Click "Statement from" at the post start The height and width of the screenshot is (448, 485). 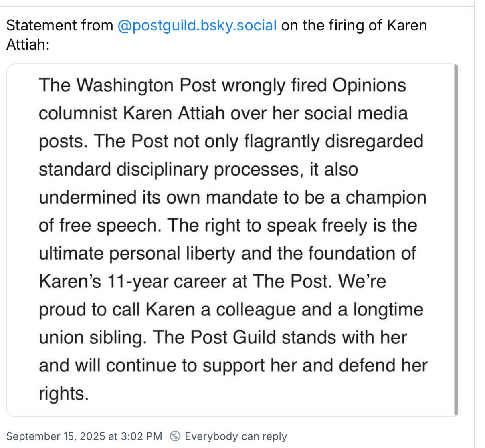[x=60, y=26]
